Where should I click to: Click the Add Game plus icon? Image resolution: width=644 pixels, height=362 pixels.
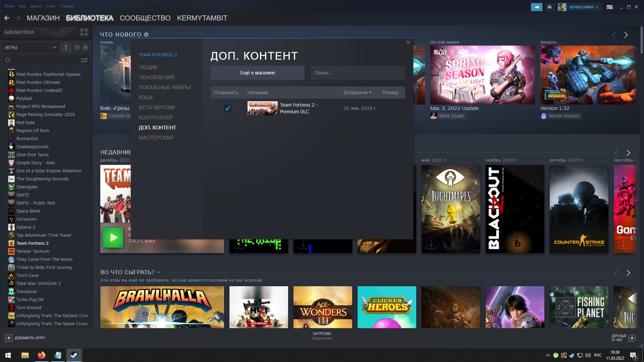[9, 338]
